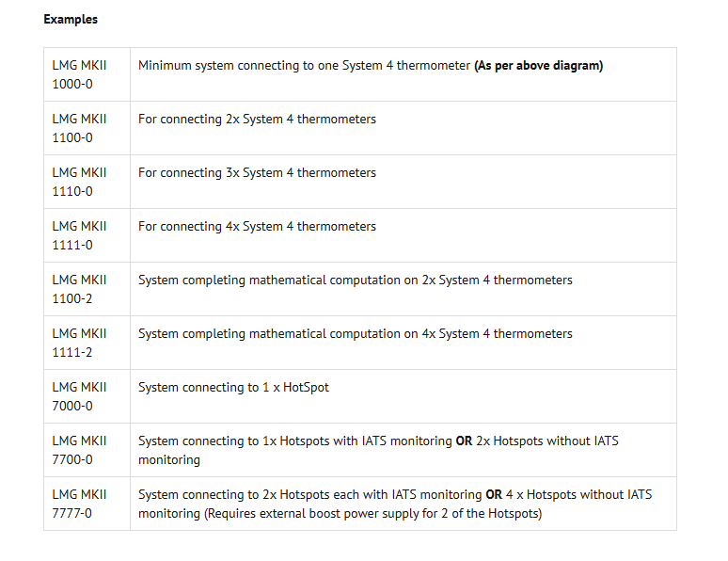
Task: Click the LMG MKII 1110-0 model cell
Action: click(80, 182)
